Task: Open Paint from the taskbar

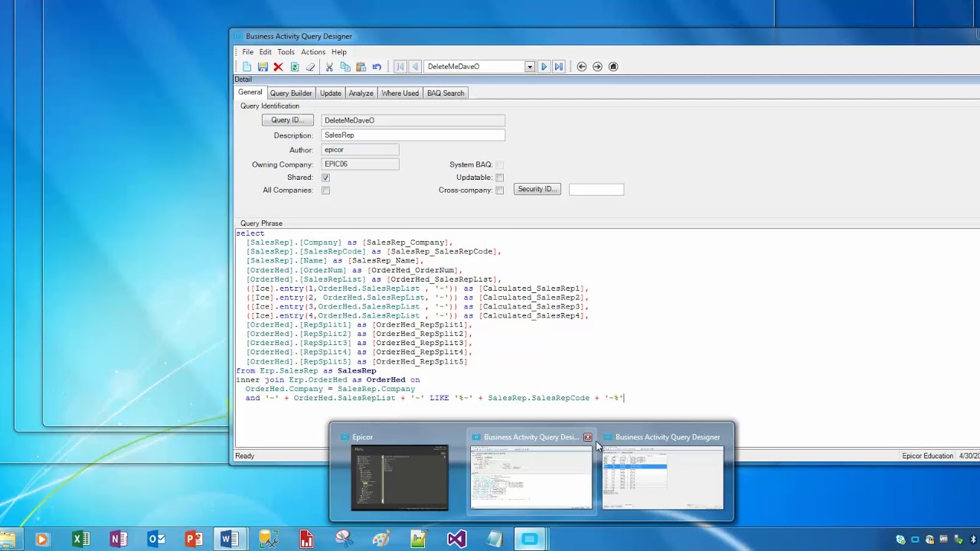Action: (x=381, y=540)
